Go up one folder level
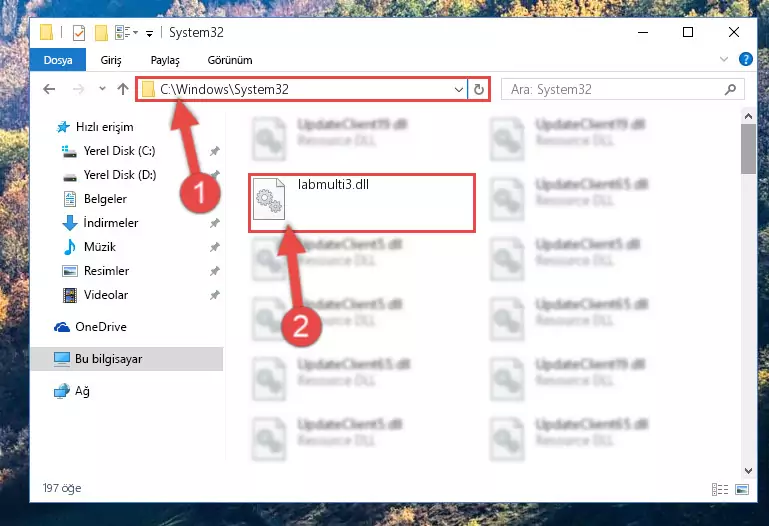The width and height of the screenshot is (769, 526). coord(123,89)
